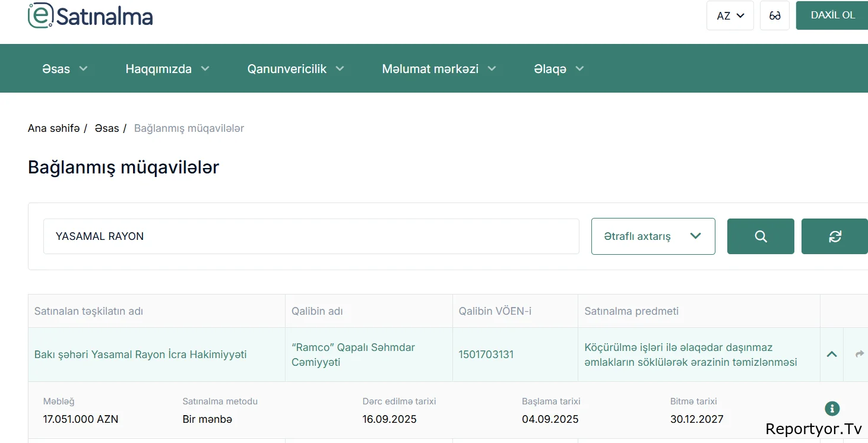This screenshot has height=443, width=868.
Task: Click the share arrow icon in row
Action: [859, 354]
